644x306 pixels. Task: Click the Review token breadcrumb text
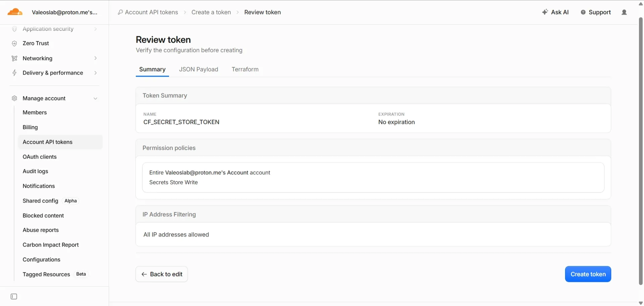coord(263,12)
